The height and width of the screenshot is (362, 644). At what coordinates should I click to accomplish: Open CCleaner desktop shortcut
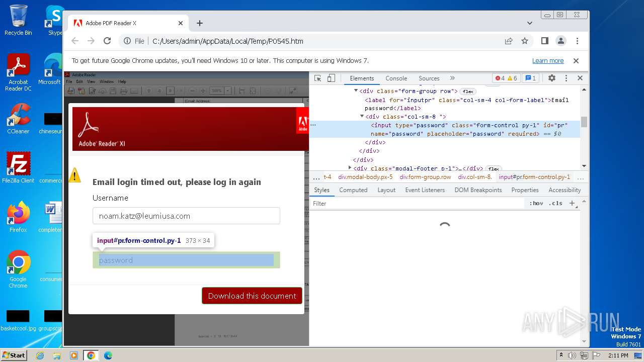pos(18,119)
